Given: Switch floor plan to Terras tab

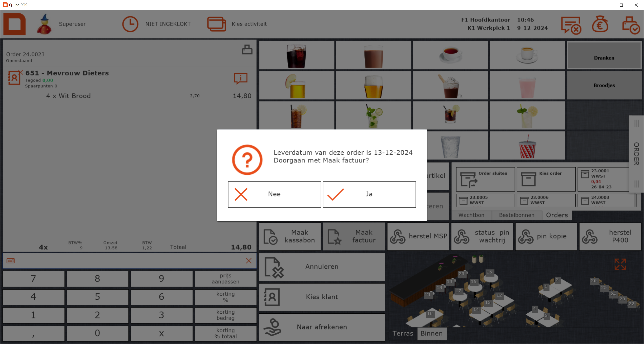Looking at the screenshot, I should [x=403, y=333].
